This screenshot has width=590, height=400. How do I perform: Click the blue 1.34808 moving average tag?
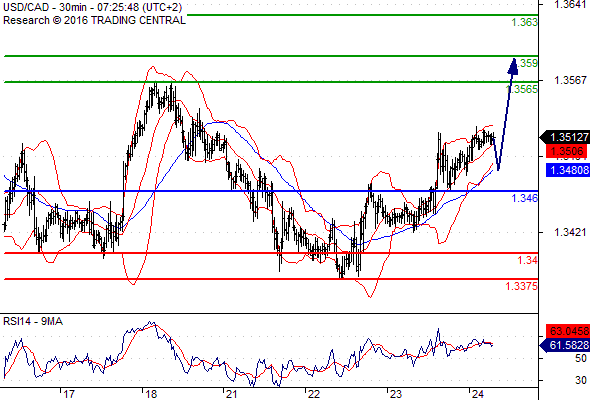(x=568, y=170)
